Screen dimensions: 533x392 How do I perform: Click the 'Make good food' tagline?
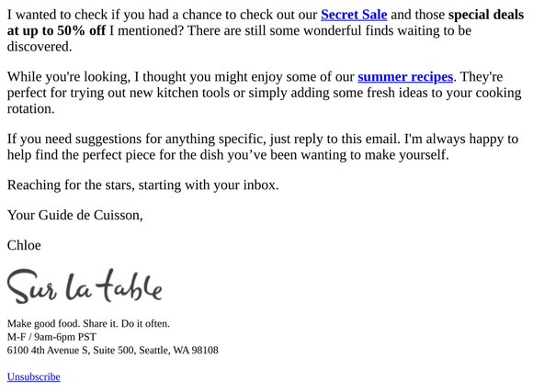click(x=88, y=323)
